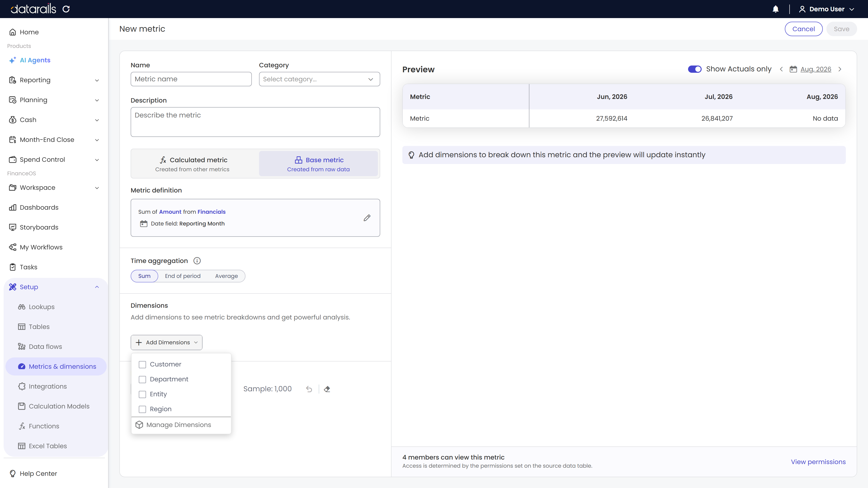The height and width of the screenshot is (488, 868).
Task: Expand the Spend Control chevron
Action: (97, 160)
